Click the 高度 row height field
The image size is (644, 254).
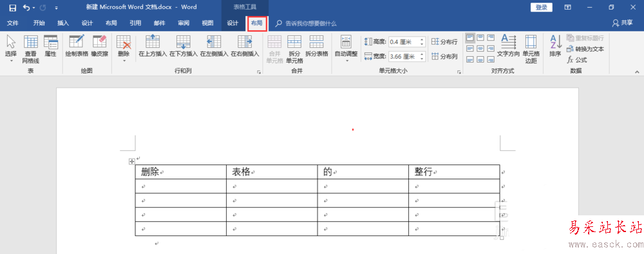pos(404,41)
